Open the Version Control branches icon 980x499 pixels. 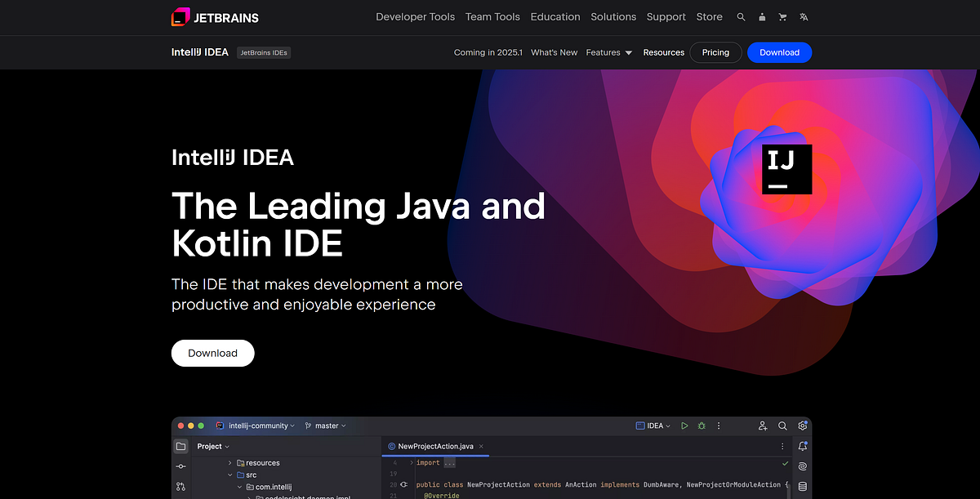tap(180, 487)
